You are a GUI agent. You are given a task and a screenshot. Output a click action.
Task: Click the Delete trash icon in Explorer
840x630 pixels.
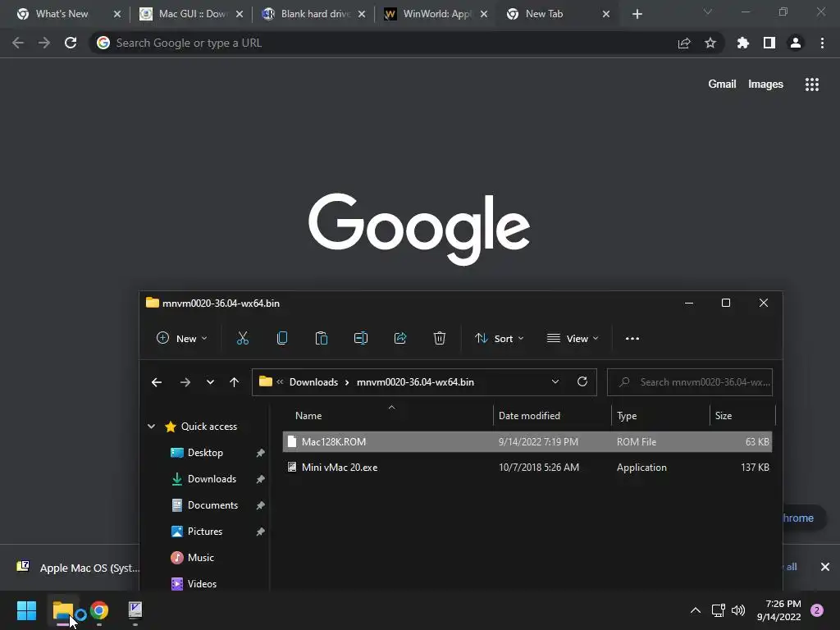pyautogui.click(x=440, y=338)
